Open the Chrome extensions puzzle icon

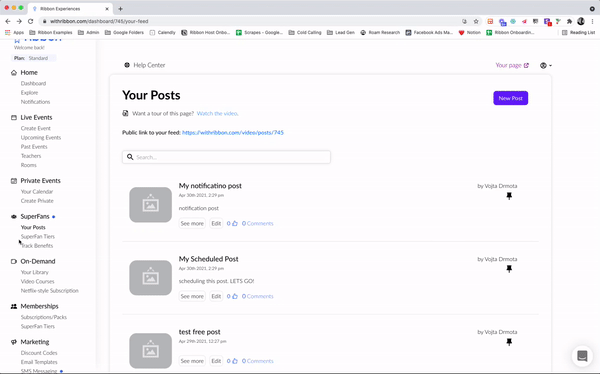click(569, 21)
